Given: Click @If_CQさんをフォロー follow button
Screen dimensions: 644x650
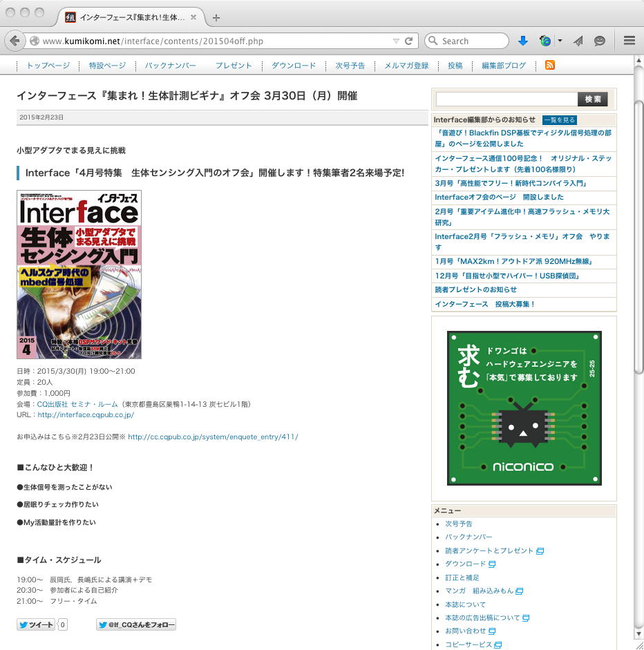Looking at the screenshot, I should coord(136,624).
